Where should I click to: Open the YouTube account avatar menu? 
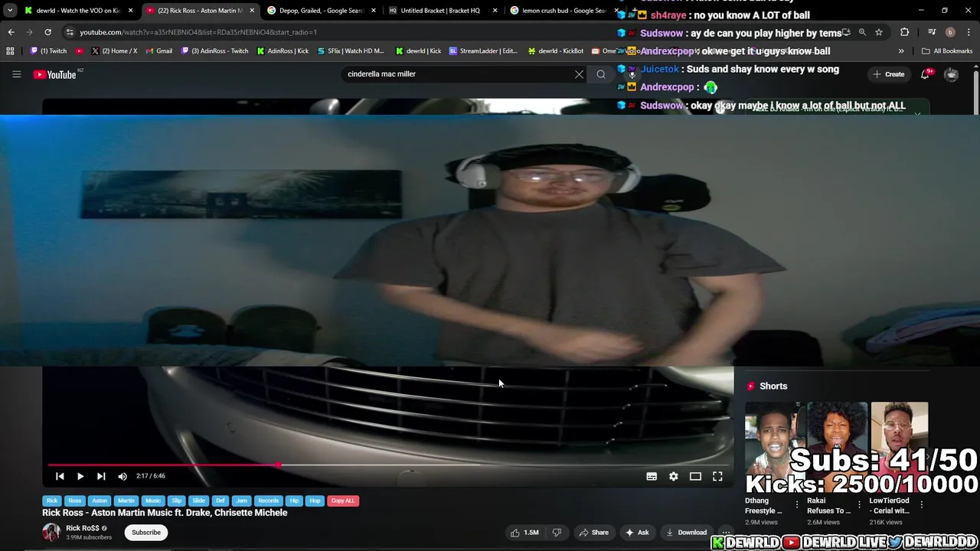[x=951, y=74]
